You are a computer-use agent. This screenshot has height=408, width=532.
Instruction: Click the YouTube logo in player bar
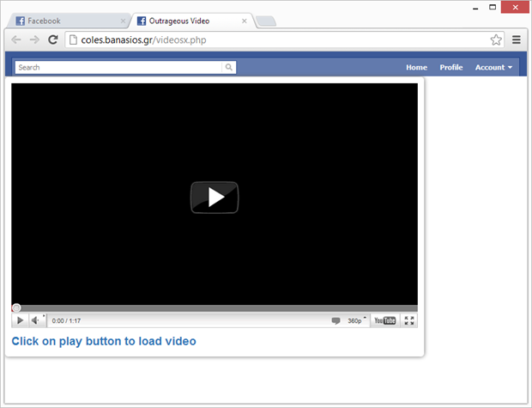pos(384,320)
